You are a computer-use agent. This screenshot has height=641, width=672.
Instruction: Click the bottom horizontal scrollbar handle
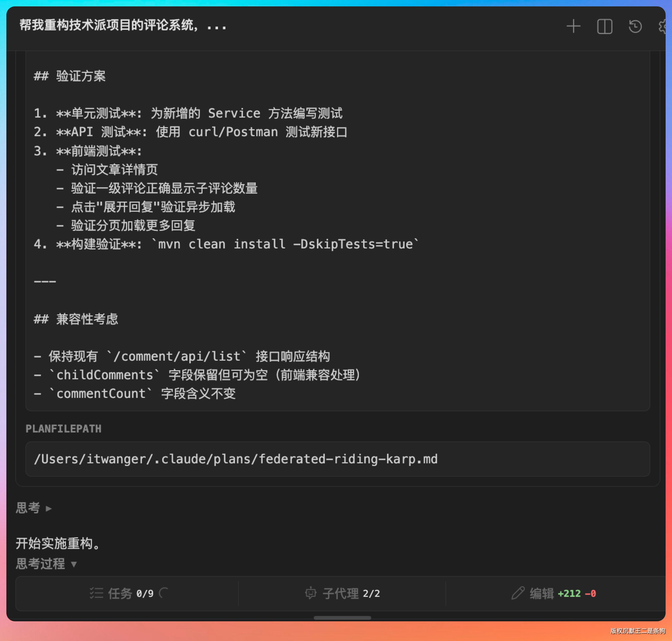(x=342, y=618)
